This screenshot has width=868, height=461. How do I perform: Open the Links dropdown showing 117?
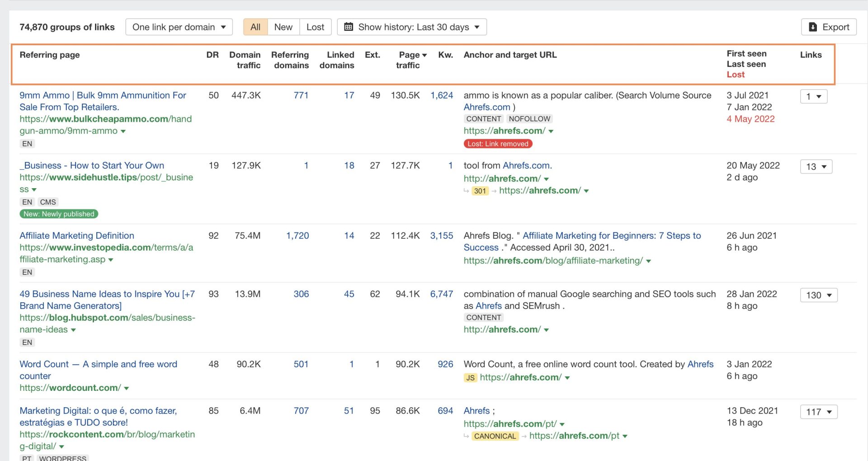coord(819,412)
